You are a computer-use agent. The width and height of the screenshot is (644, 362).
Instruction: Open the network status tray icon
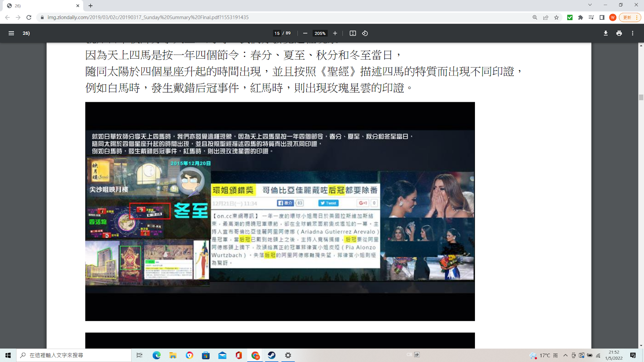tap(599, 355)
